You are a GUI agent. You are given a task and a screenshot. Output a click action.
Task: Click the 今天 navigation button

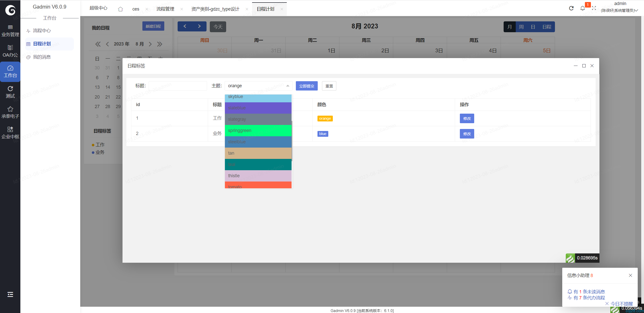click(218, 27)
